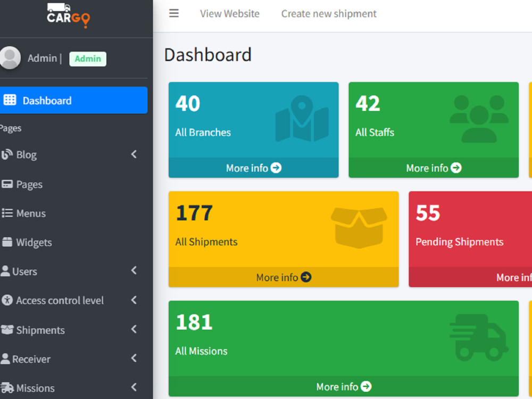Viewport: 532px width, 399px height.
Task: Click the All Branches label
Action: (203, 132)
